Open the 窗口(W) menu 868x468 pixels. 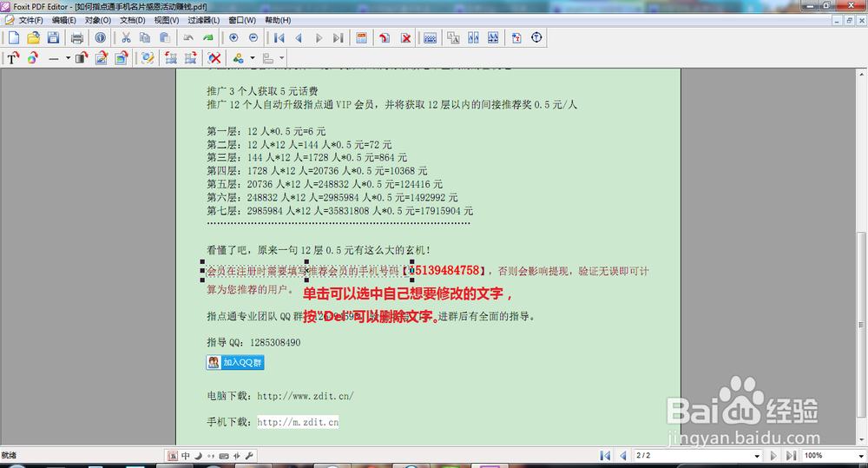point(242,20)
